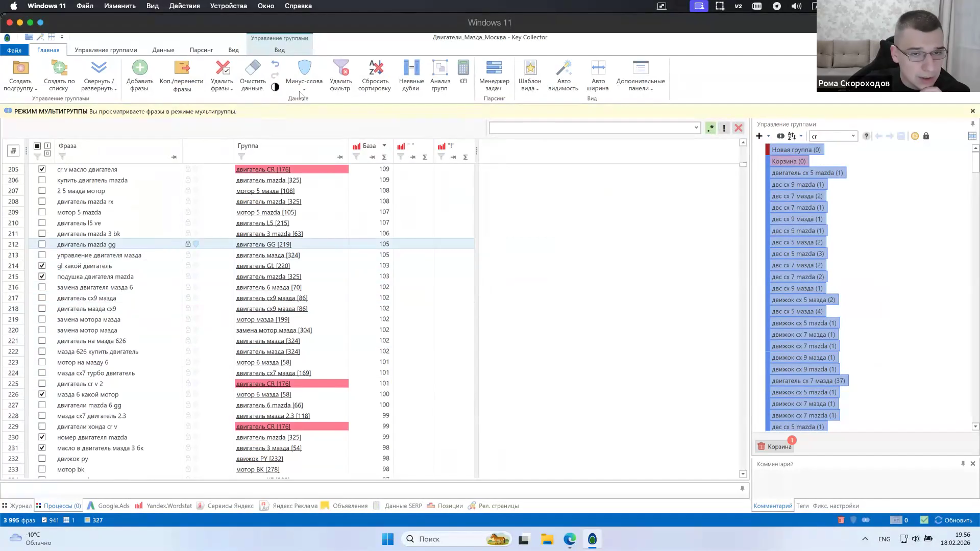Uncheck phrase 'cr v масло двигателя'
This screenshot has height=551, width=980.
[42, 169]
